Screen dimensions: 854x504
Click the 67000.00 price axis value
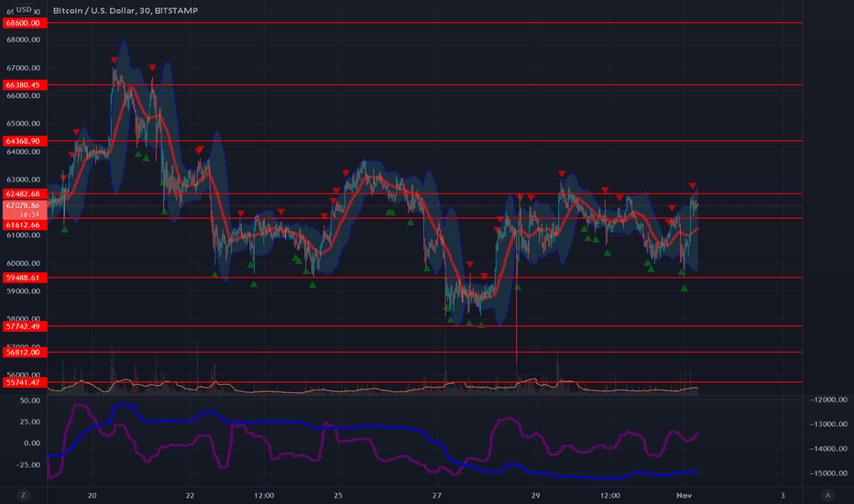click(24, 68)
